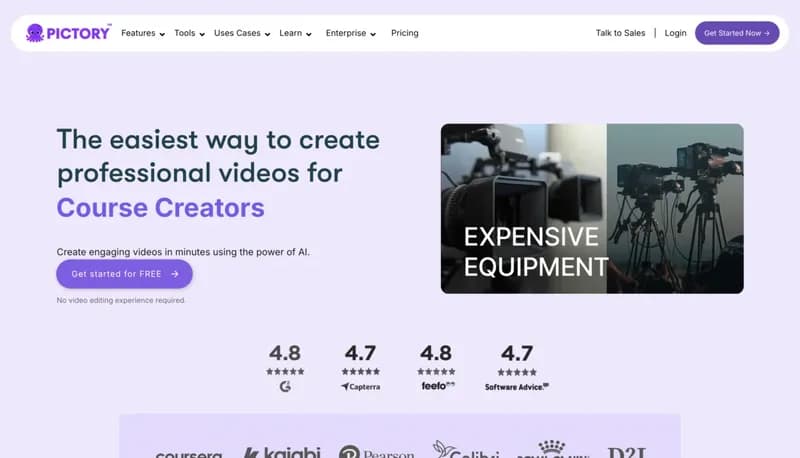Click the Get started for FREE button
Viewport: 800px width, 458px height.
pos(124,274)
